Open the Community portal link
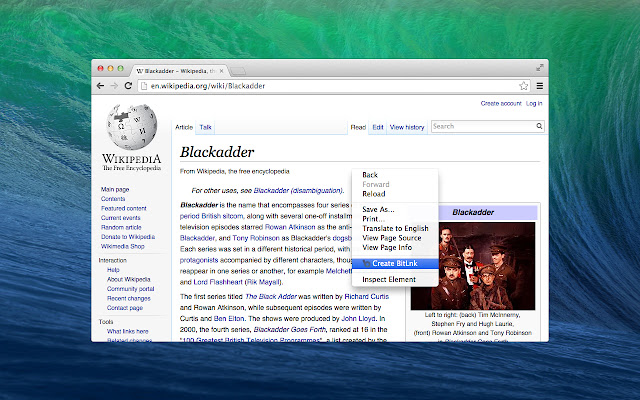Screen dimensions: 640x400 [131, 289]
